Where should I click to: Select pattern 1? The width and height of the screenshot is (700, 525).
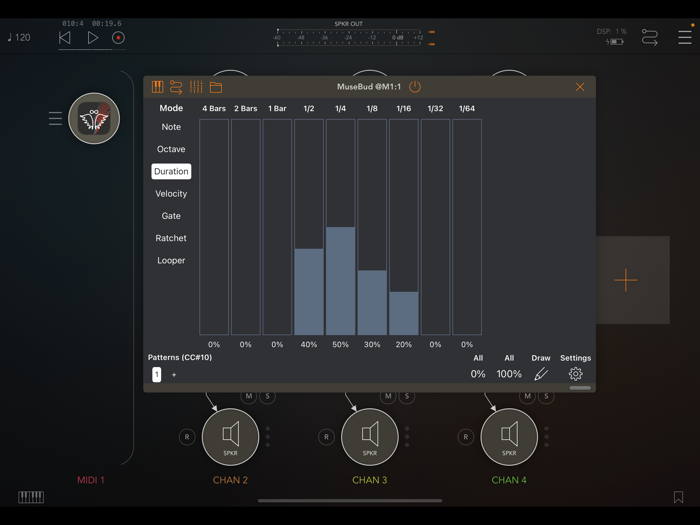(x=156, y=374)
